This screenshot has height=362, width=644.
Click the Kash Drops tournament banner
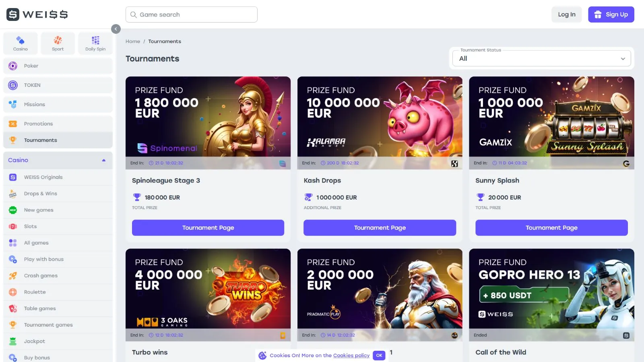[x=380, y=117]
